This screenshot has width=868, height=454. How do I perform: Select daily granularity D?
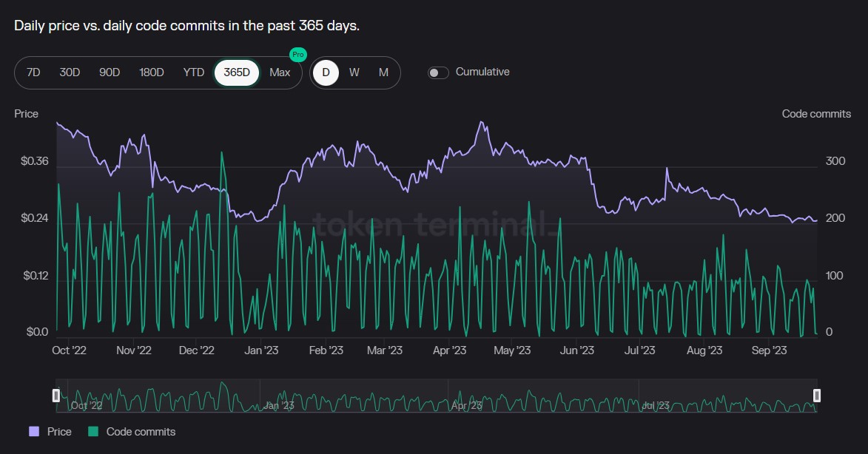(x=326, y=72)
